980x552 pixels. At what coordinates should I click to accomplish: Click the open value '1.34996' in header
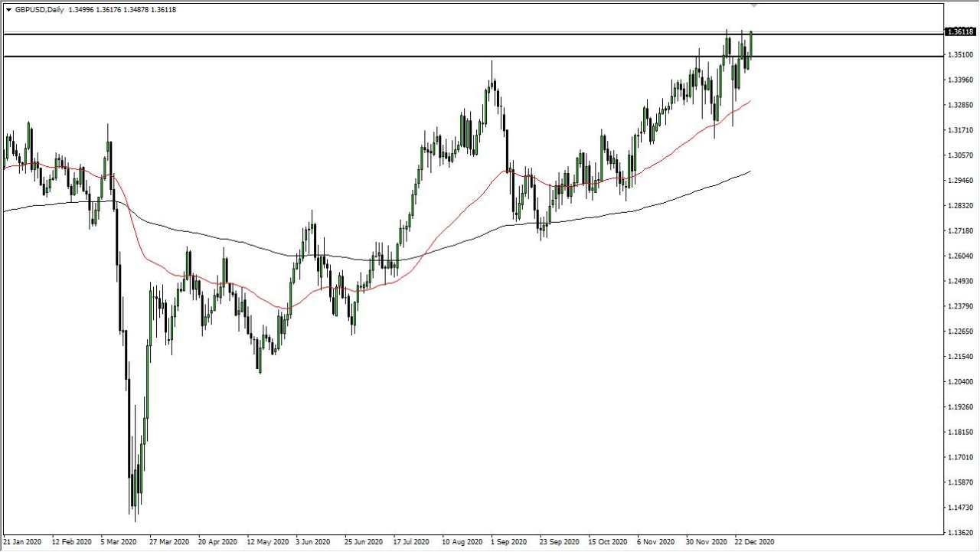point(83,10)
